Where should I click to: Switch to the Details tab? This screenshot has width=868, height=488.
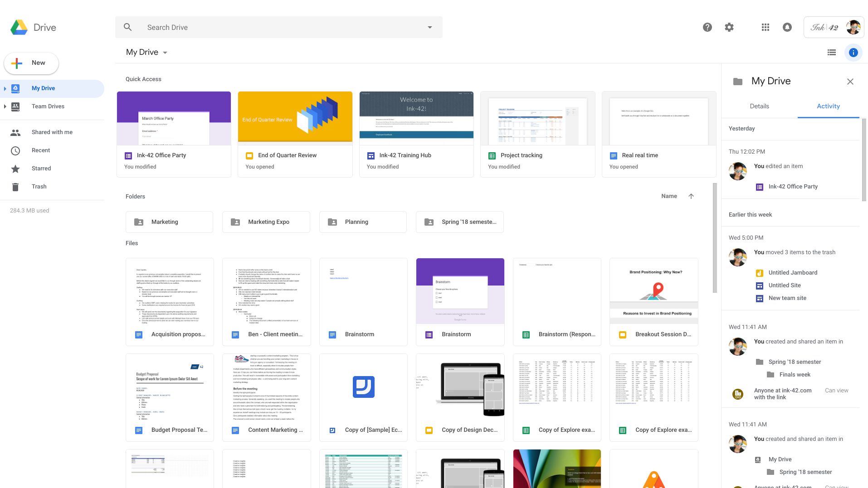(760, 106)
